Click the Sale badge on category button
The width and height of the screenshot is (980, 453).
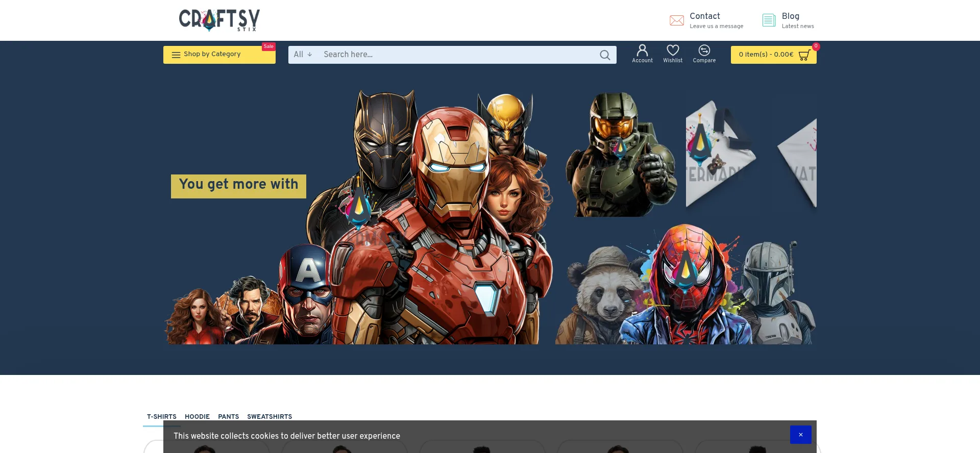pyautogui.click(x=268, y=46)
